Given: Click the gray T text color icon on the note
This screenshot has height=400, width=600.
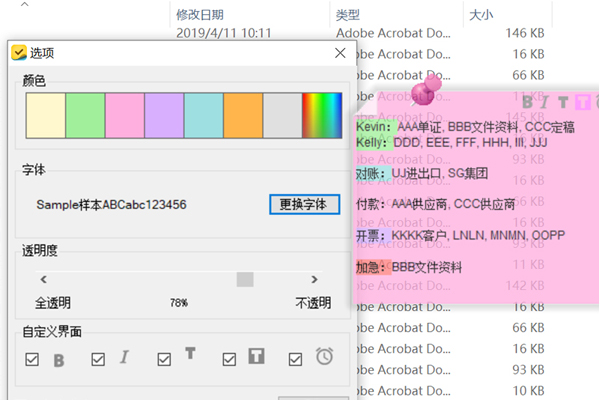Looking at the screenshot, I should (x=563, y=102).
